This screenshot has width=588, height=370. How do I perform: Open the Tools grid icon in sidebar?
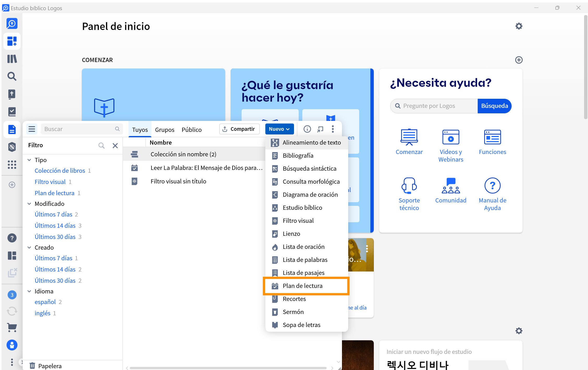[12, 165]
